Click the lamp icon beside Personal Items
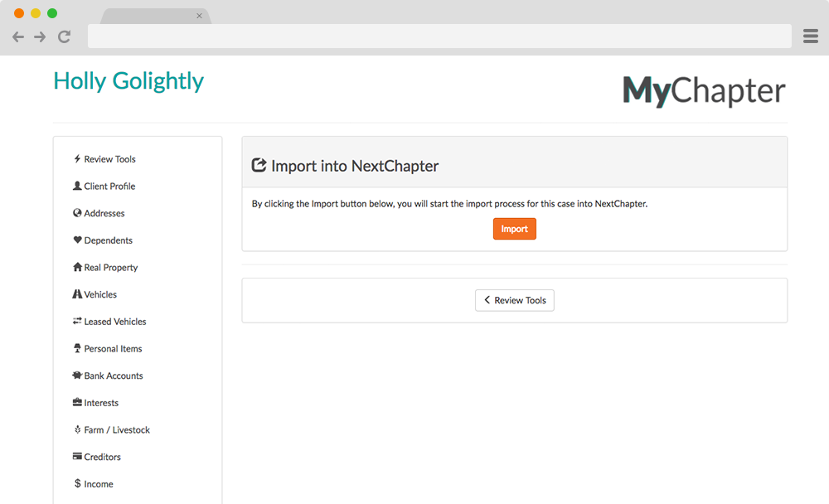829x504 pixels. (77, 349)
